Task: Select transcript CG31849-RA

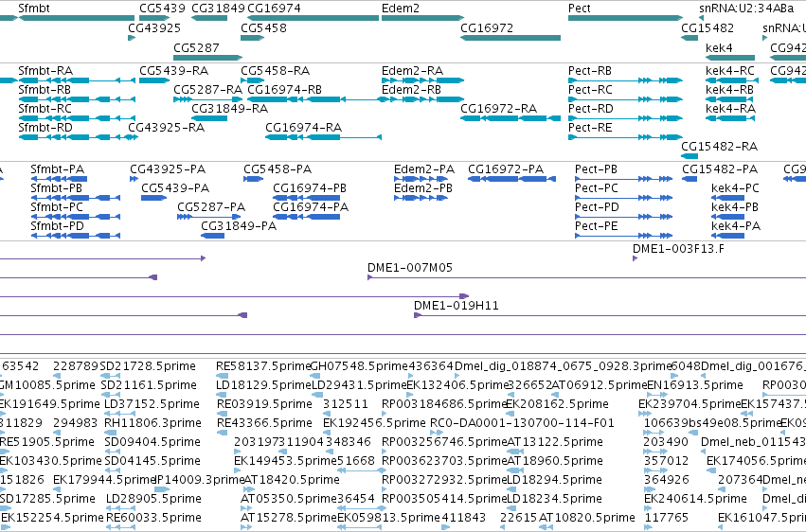Action: tap(209, 118)
